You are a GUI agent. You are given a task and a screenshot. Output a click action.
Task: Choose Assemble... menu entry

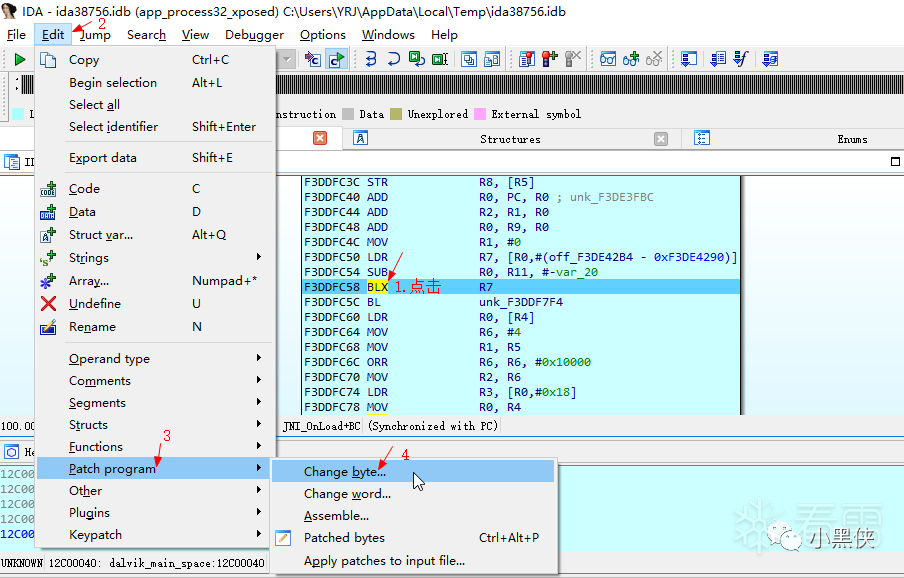click(x=413, y=516)
